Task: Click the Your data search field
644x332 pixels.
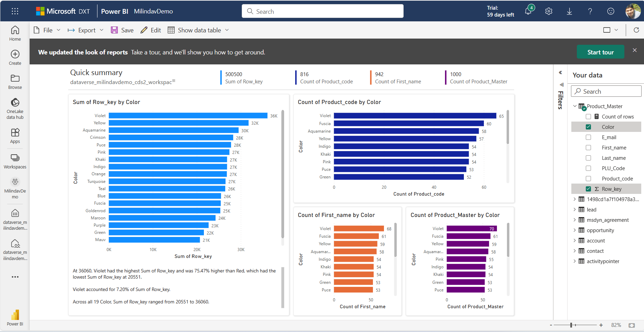Action: point(606,91)
